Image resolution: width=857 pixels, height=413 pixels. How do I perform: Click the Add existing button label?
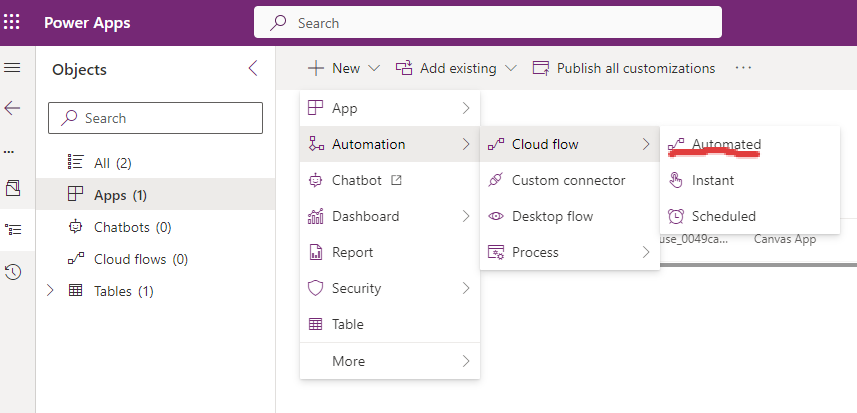click(458, 68)
